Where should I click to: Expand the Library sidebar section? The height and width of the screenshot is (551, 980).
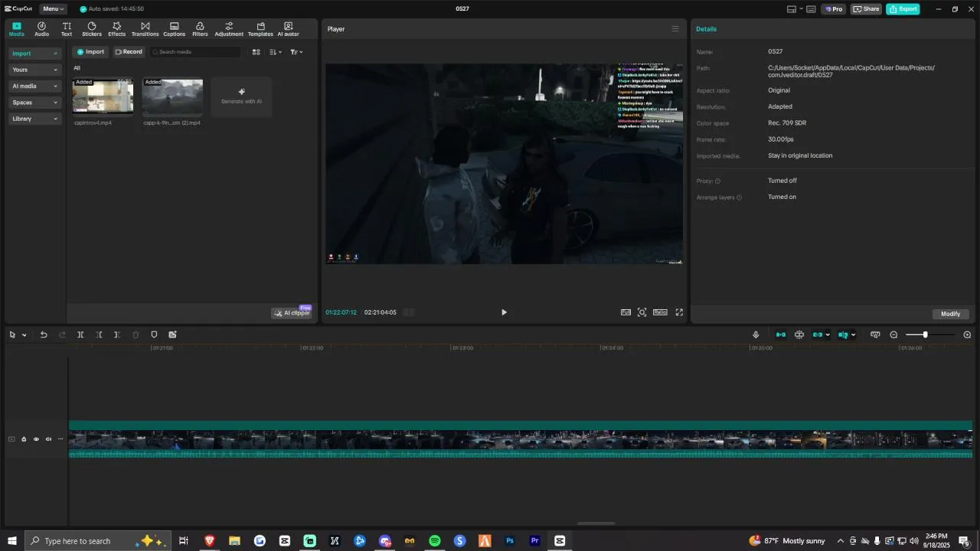(x=34, y=119)
